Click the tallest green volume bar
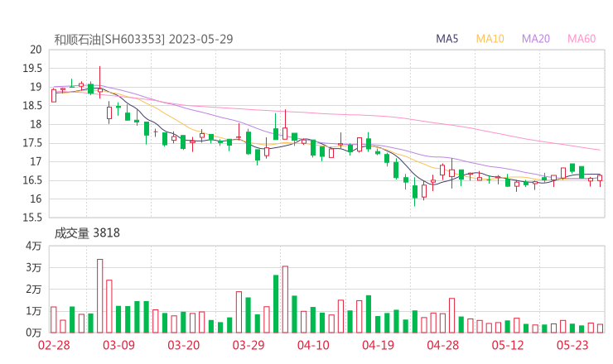The height and width of the screenshot is (364, 613). (x=276, y=304)
